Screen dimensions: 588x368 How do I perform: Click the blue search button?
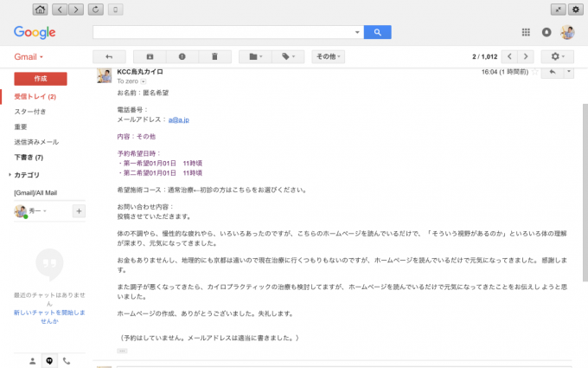378,32
